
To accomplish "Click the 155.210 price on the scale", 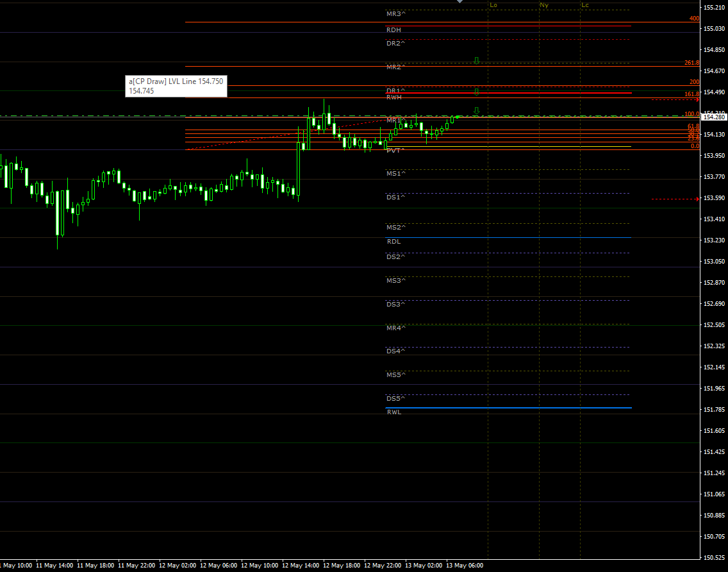I will (x=714, y=8).
